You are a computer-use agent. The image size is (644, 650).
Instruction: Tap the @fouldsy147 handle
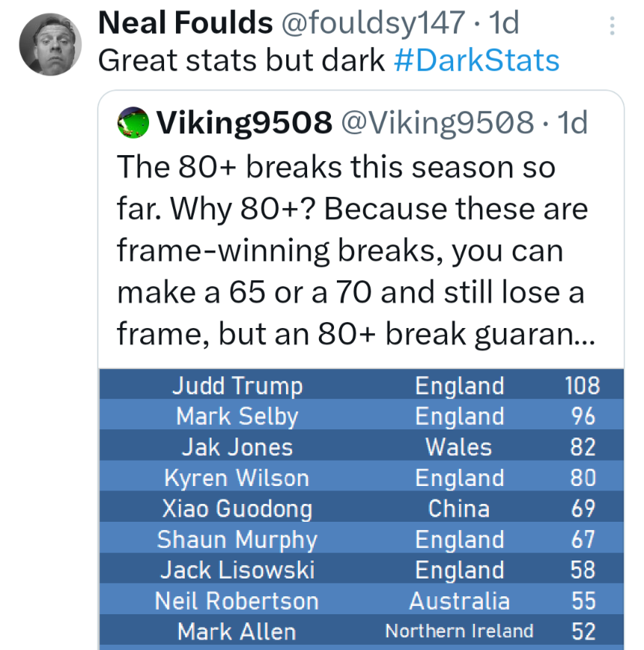click(x=372, y=24)
